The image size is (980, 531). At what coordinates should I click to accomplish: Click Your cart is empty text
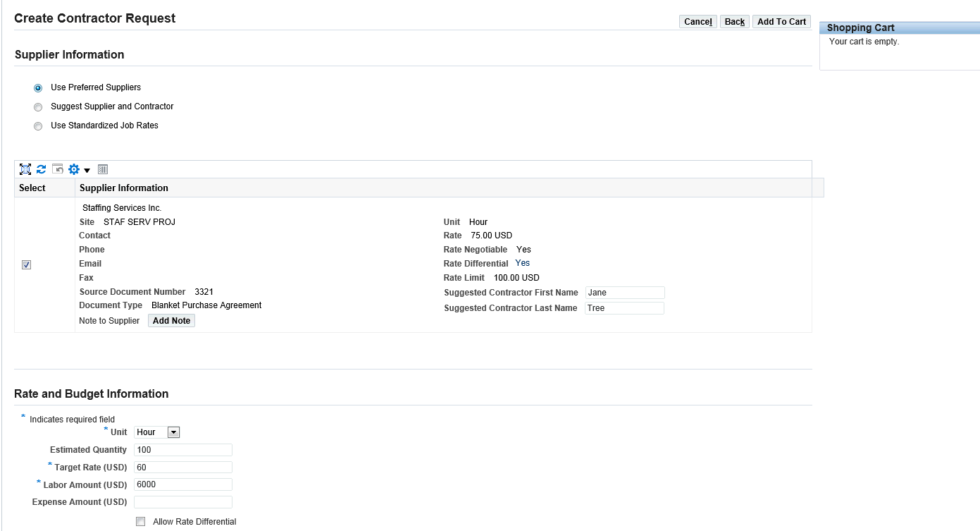point(864,42)
